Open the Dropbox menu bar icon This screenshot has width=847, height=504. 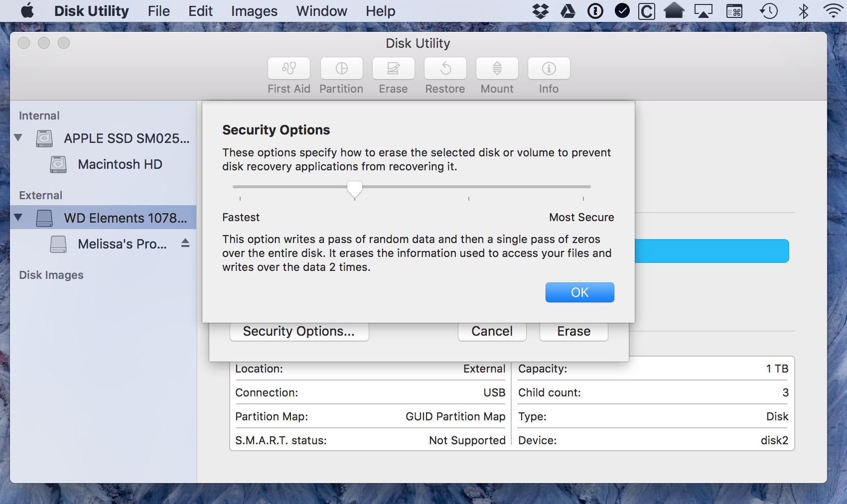tap(540, 11)
